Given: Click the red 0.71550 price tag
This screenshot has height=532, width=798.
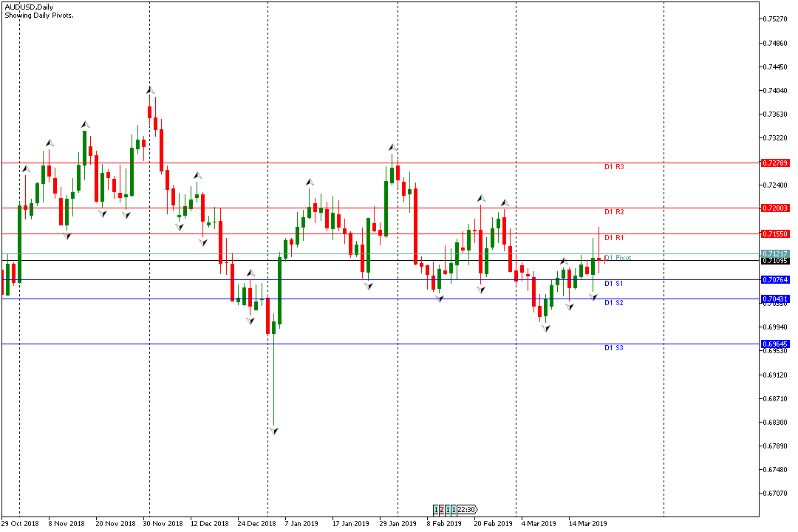Looking at the screenshot, I should pyautogui.click(x=775, y=233).
